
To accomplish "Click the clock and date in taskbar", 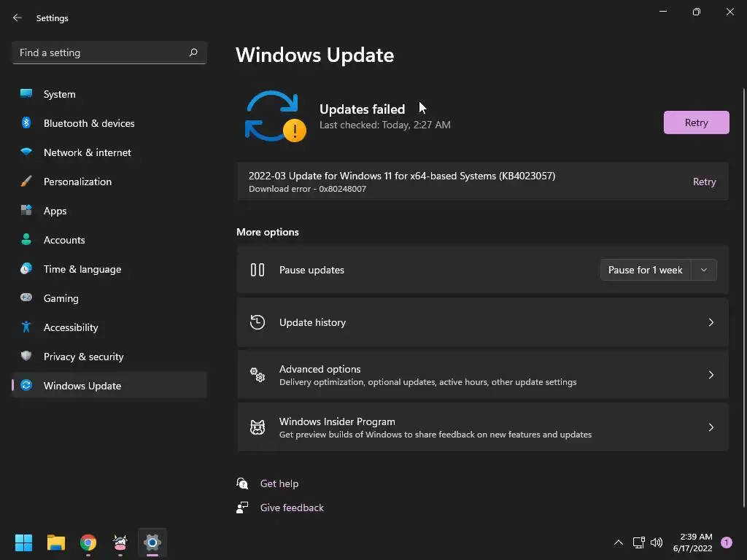I will 693,542.
